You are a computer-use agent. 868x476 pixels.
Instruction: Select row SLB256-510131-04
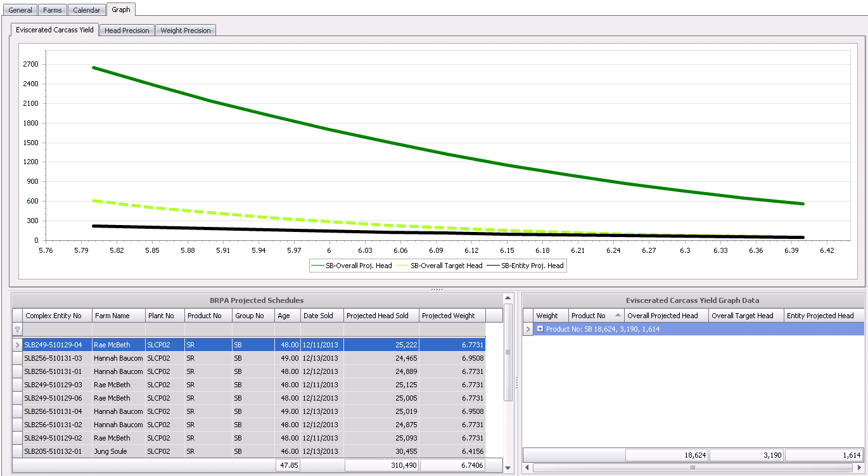[254, 411]
